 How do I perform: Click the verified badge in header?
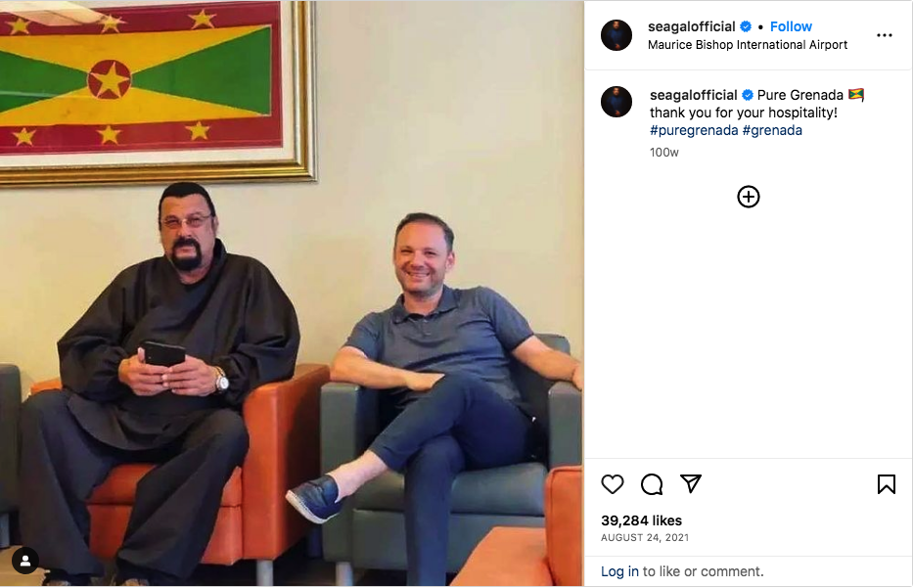click(746, 26)
